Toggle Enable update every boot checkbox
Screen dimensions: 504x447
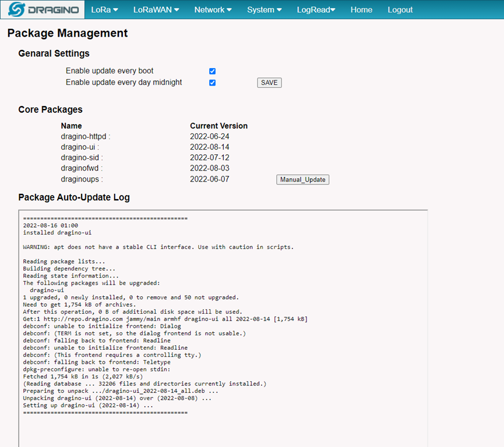pos(213,71)
